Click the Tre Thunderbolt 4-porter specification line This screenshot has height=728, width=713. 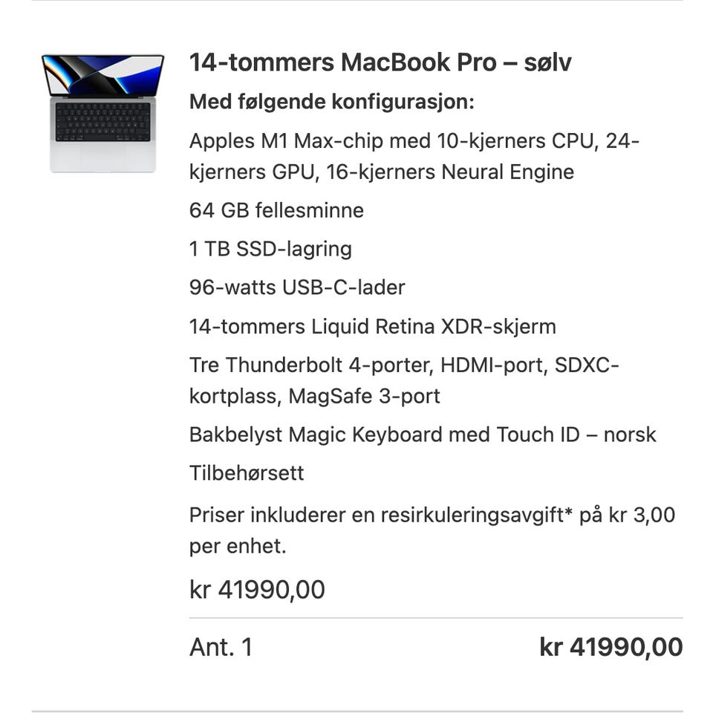click(x=403, y=365)
